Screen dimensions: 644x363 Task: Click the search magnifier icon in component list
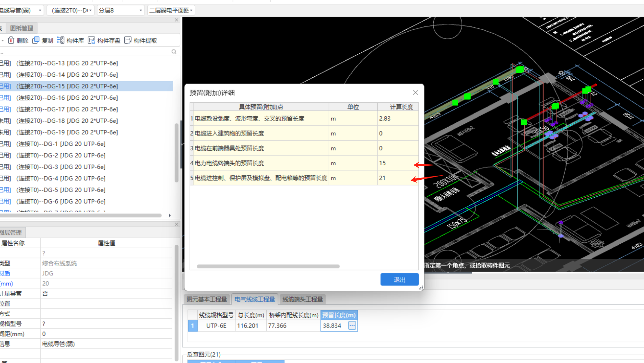click(x=174, y=51)
